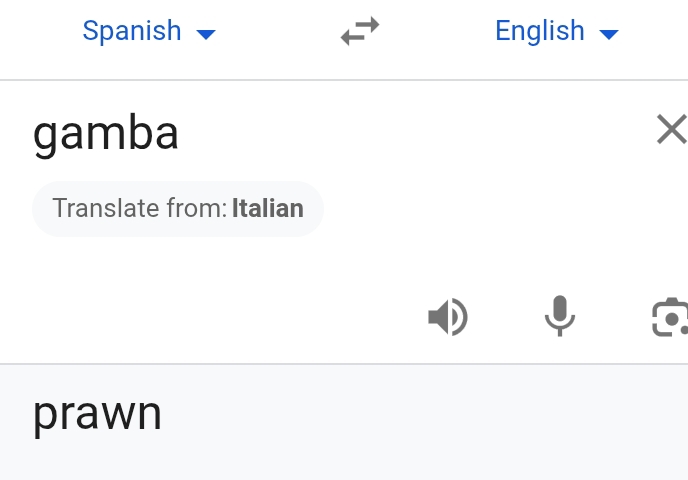Expand the English target language dropdown arrow

pyautogui.click(x=609, y=34)
